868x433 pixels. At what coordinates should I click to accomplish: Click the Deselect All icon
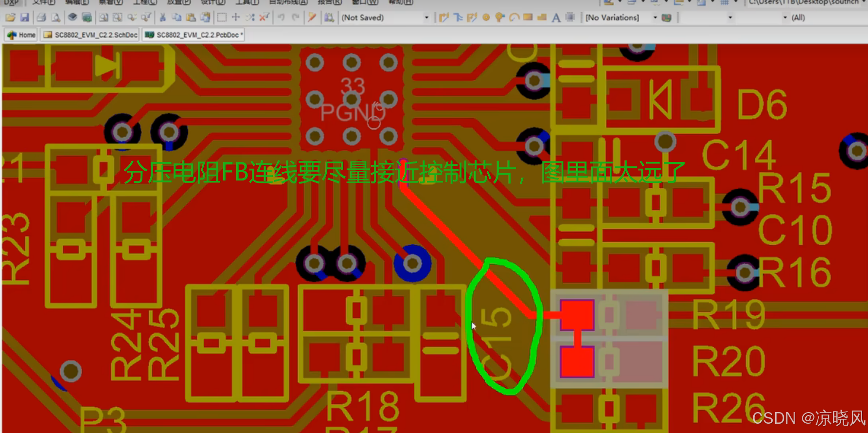(250, 18)
